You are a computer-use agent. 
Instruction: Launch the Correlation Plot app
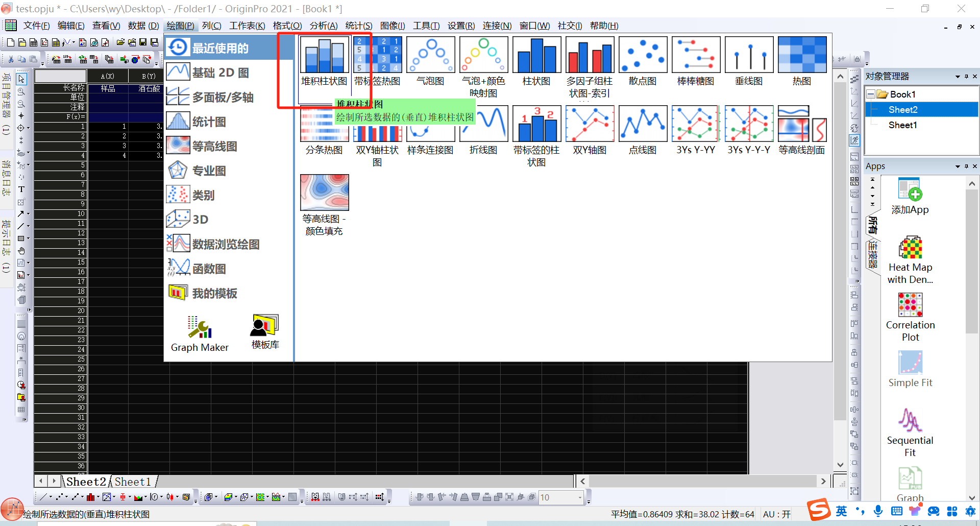910,317
